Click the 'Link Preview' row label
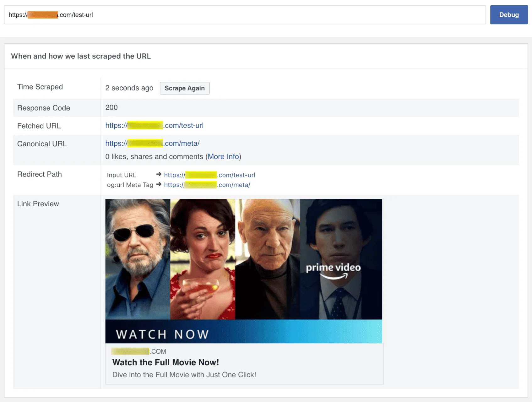 (38, 204)
